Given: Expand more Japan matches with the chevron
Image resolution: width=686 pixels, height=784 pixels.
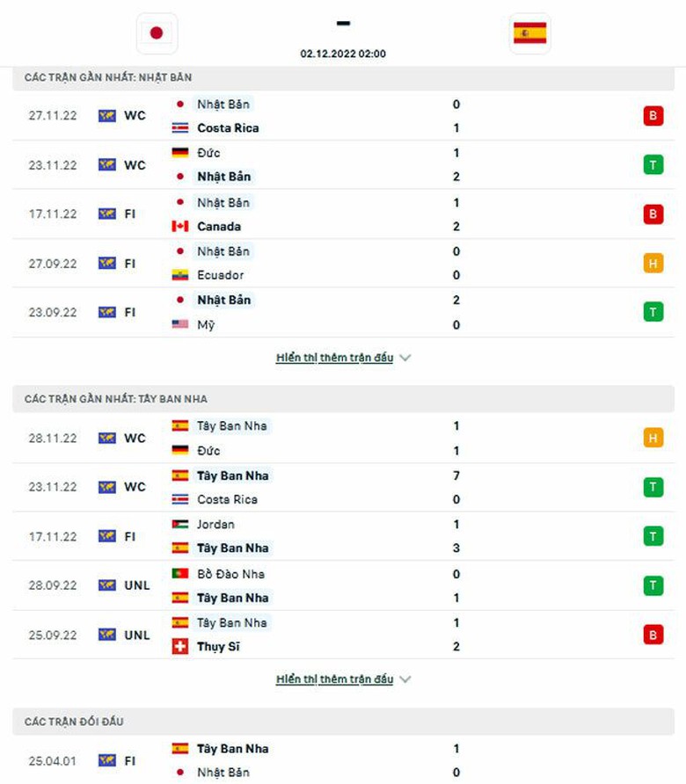Looking at the screenshot, I should [405, 358].
